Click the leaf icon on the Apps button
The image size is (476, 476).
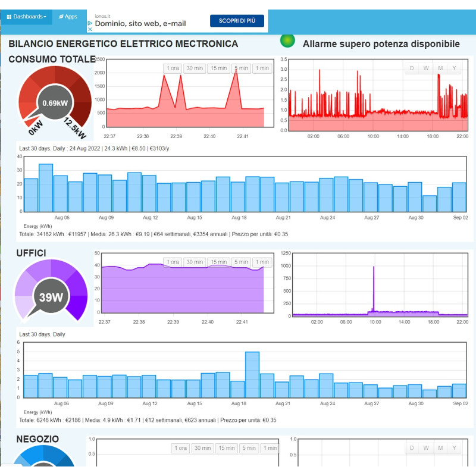pyautogui.click(x=61, y=17)
